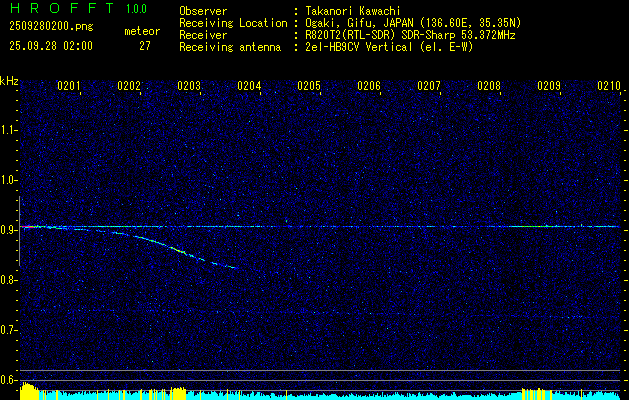629x400 pixels.
Task: Click the 1.1 kHz axis label
Action: pos(8,130)
